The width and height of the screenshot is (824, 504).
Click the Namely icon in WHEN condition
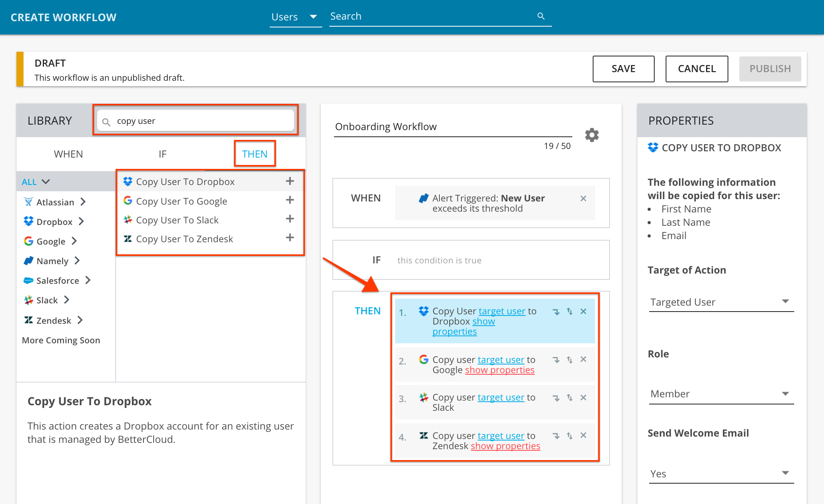coord(423,198)
